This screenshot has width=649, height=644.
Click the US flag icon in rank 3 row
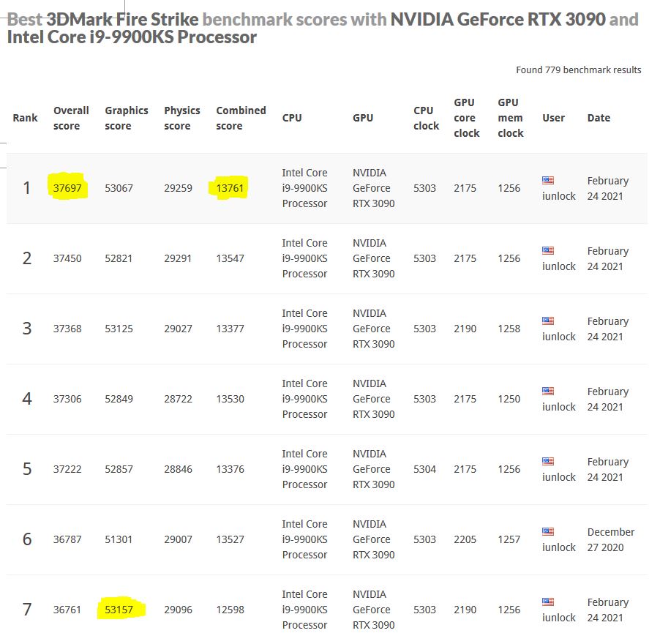tap(548, 321)
